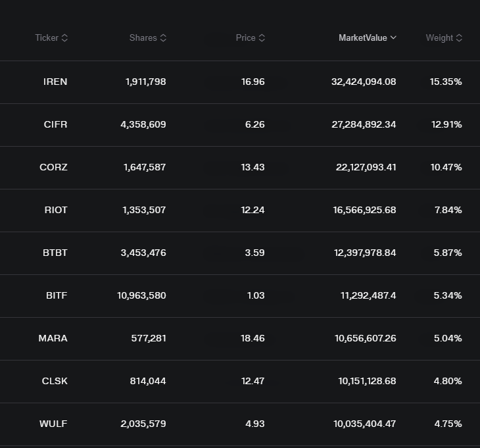
Task: Click shares value 577,281
Action: (x=149, y=338)
